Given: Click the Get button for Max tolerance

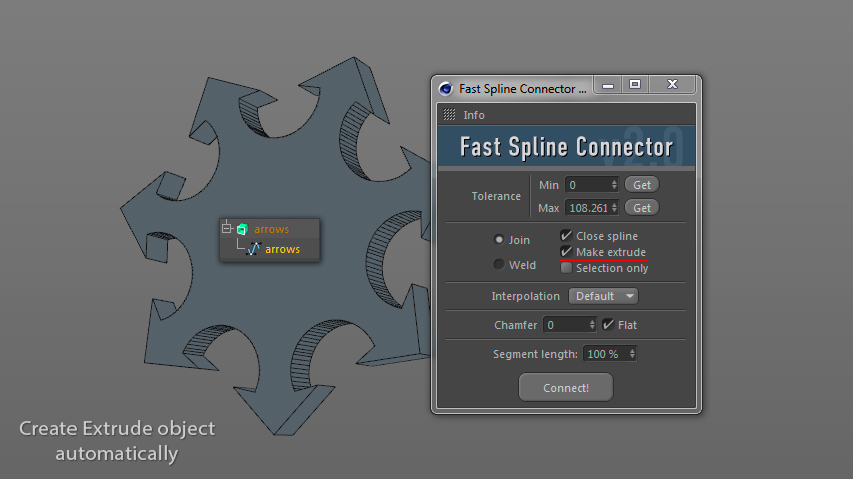Looking at the screenshot, I should [642, 208].
